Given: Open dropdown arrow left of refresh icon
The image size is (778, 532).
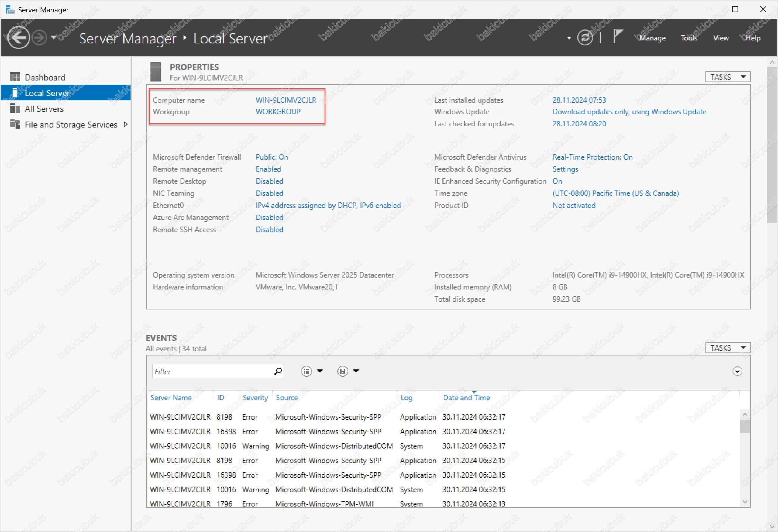Looking at the screenshot, I should pos(569,38).
